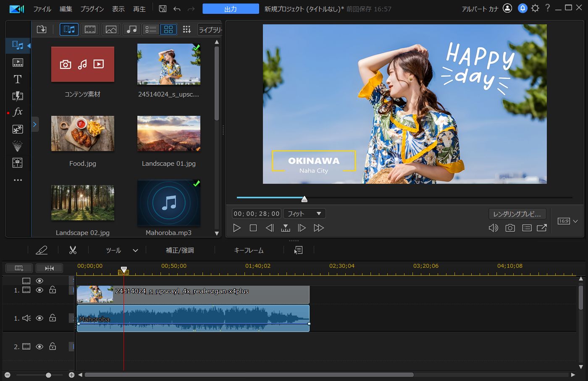Open the ファイル menu
Screen dimensions: 588x381
coord(42,9)
